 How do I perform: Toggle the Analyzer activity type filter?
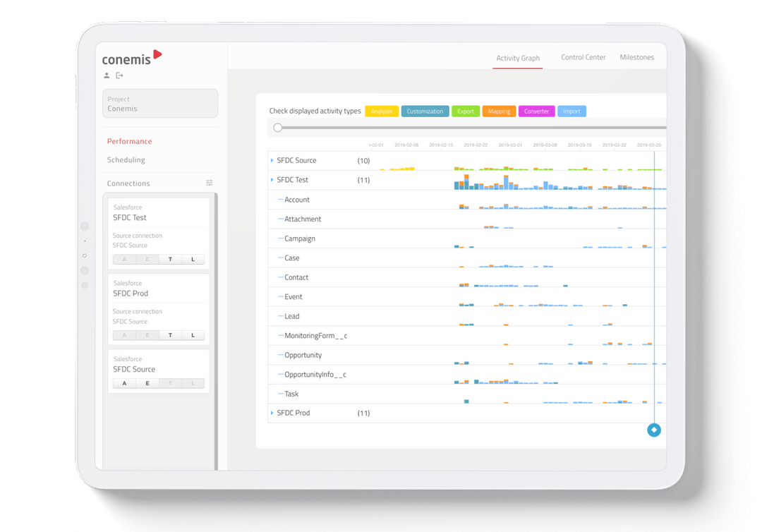[x=382, y=111]
